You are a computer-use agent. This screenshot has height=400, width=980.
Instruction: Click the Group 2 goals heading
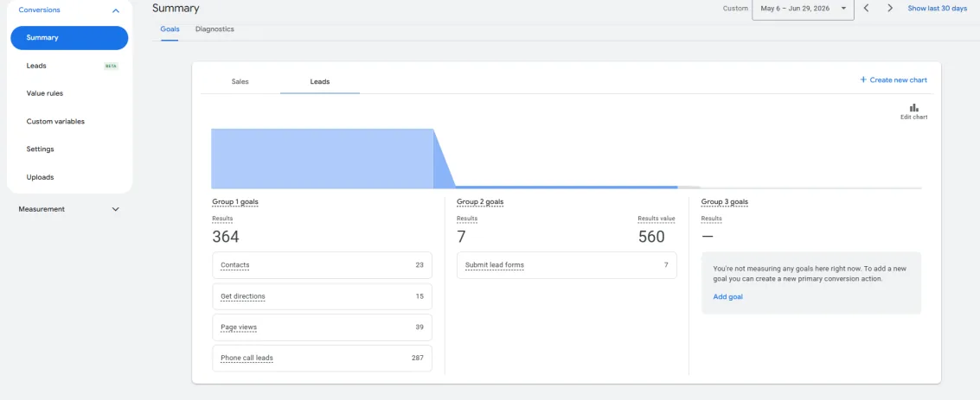coord(480,202)
